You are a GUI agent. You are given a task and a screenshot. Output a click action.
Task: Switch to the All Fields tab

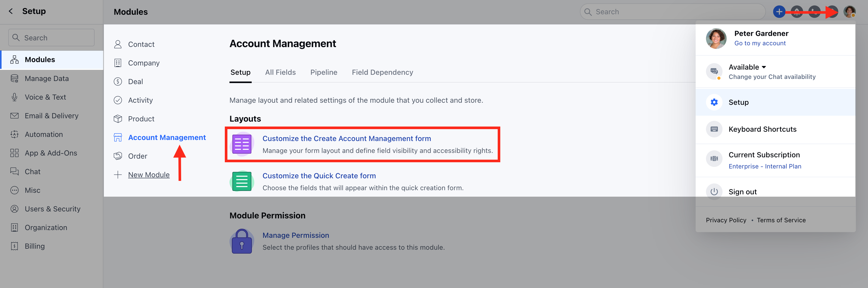pos(280,72)
